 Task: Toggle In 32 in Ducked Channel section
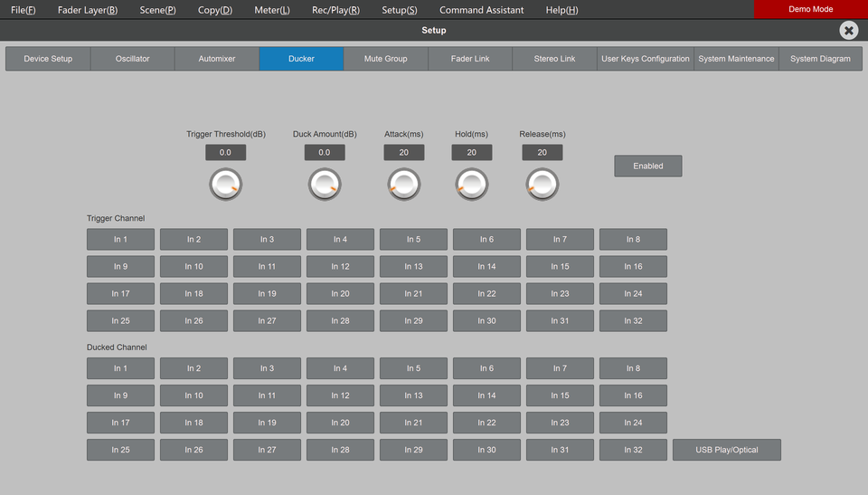(x=633, y=450)
